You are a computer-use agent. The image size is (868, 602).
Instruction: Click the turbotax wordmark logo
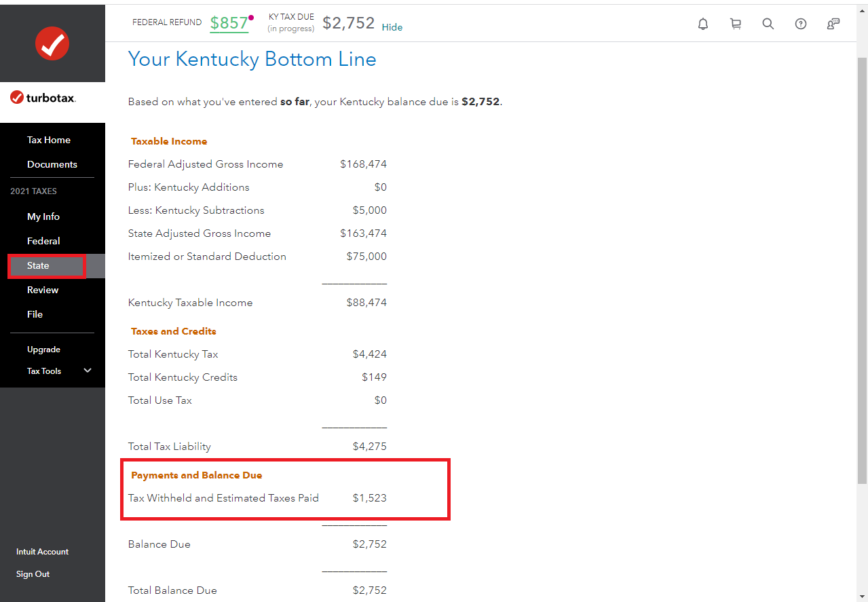[x=43, y=98]
